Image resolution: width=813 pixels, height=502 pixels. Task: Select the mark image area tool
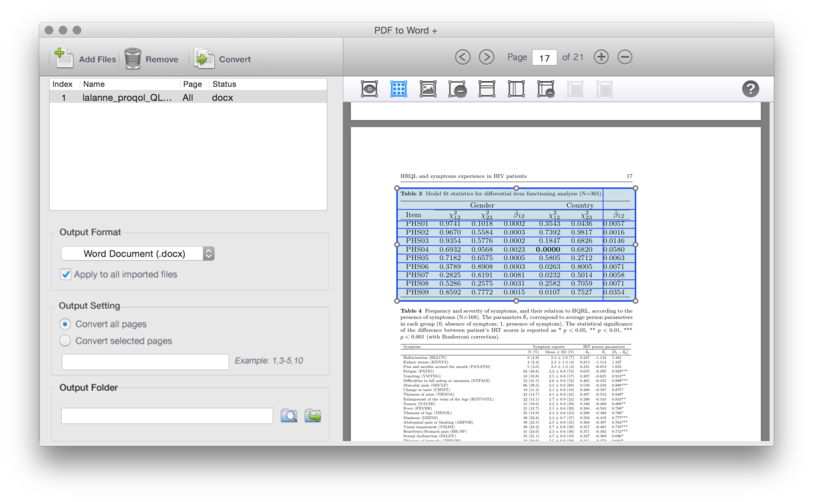click(x=428, y=89)
